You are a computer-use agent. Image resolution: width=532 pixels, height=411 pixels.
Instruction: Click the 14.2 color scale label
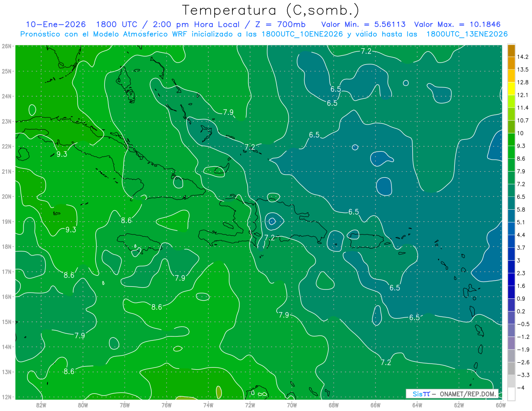tap(523, 57)
